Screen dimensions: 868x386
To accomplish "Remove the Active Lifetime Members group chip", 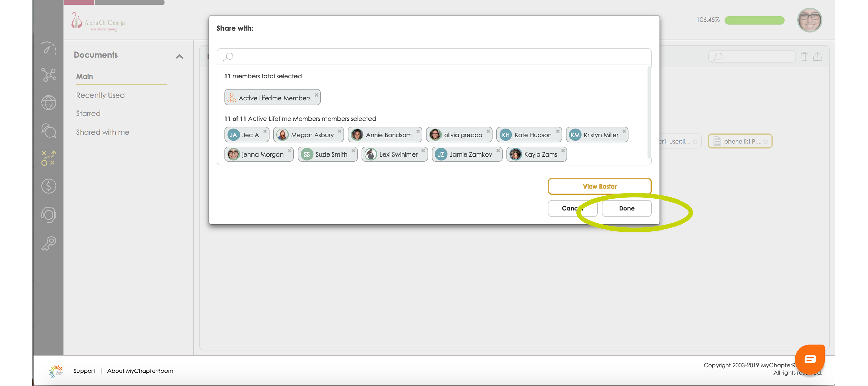I will click(316, 95).
